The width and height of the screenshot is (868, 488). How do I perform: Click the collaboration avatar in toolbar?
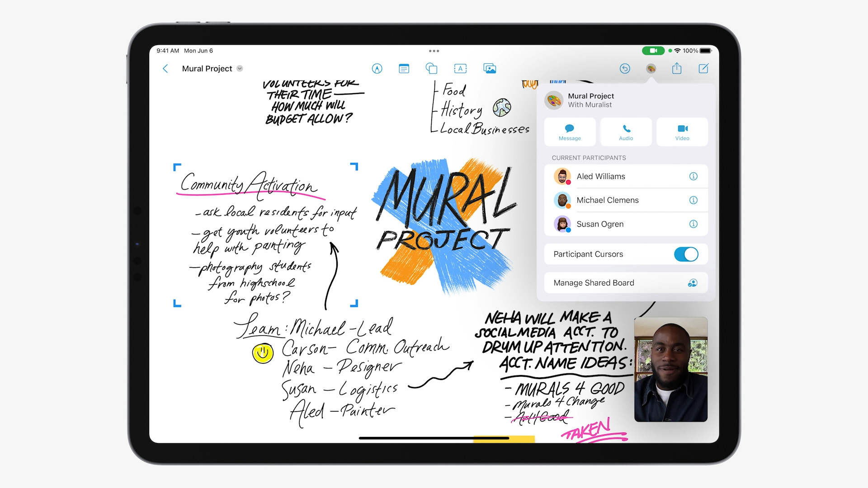pyautogui.click(x=651, y=69)
